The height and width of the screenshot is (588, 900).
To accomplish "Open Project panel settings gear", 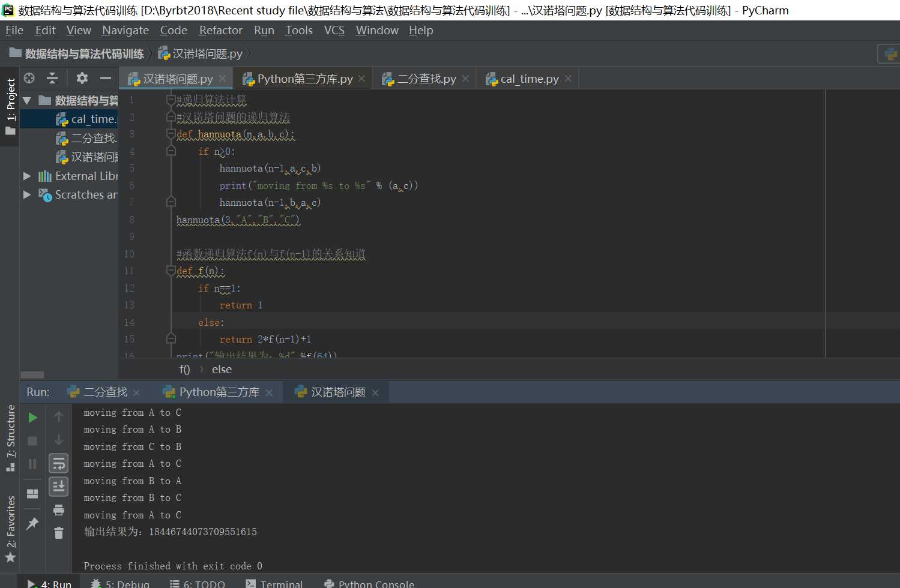I will pyautogui.click(x=82, y=78).
